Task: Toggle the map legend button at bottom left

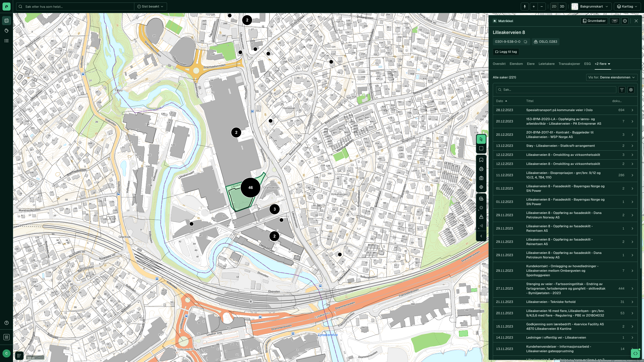Action: [19, 355]
